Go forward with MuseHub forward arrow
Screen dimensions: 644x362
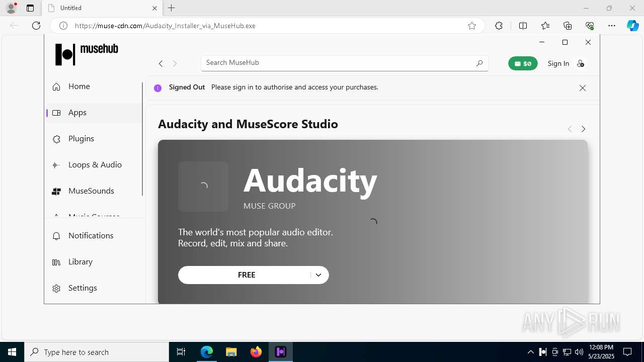coord(175,63)
